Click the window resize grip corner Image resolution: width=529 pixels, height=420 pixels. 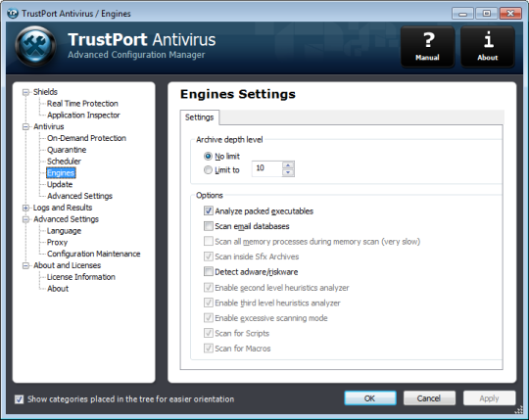coord(519,410)
